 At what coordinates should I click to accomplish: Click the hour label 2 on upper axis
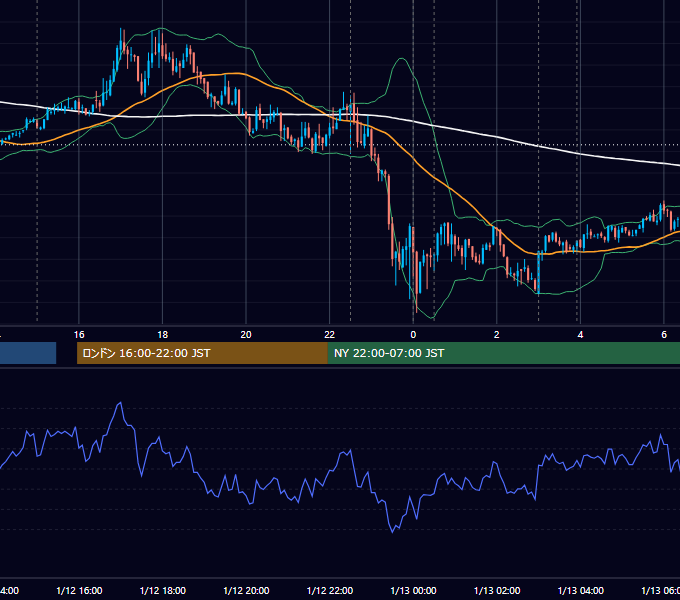497,335
